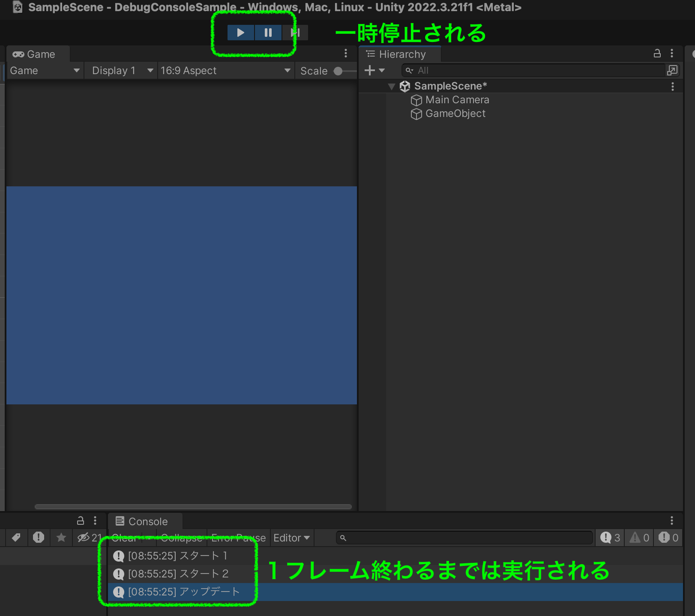The width and height of the screenshot is (695, 616).
Task: Click the Console search field
Action: (x=464, y=538)
